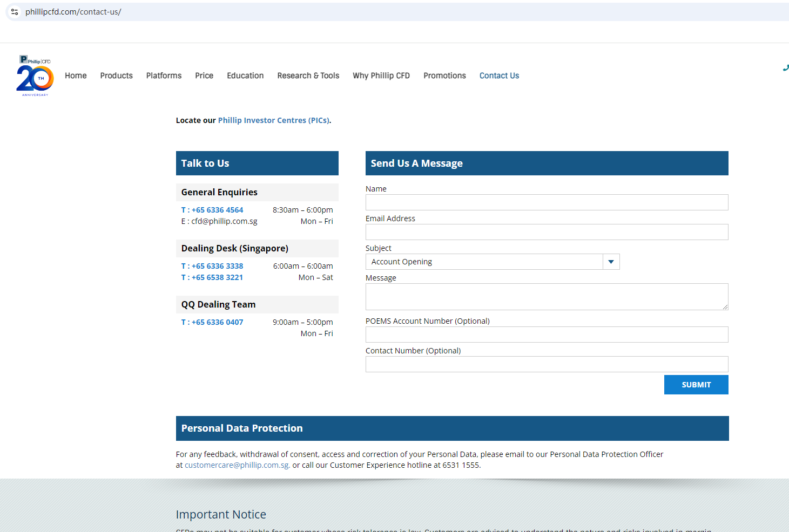This screenshot has width=789, height=532.
Task: Click the phone icon at top right
Action: coord(786,69)
